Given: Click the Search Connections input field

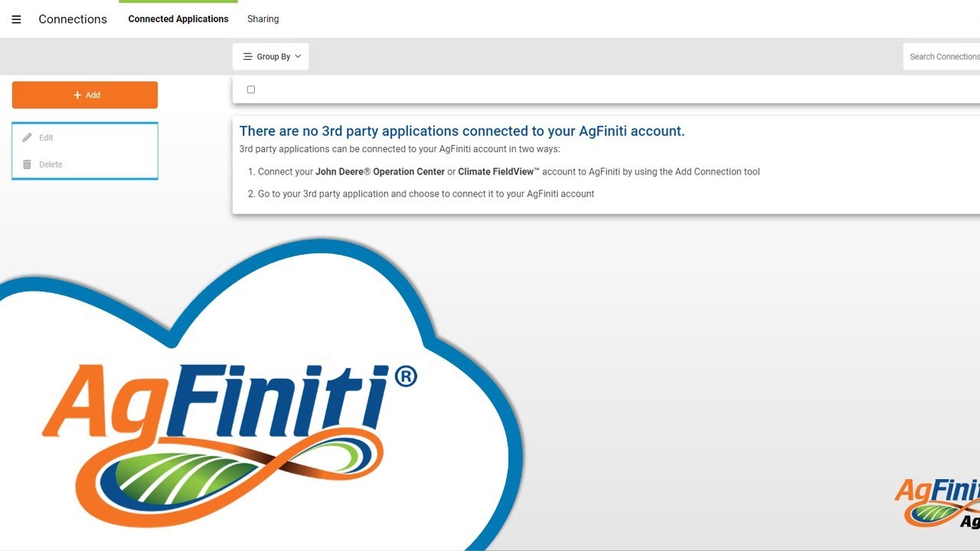Looking at the screenshot, I should coord(942,57).
